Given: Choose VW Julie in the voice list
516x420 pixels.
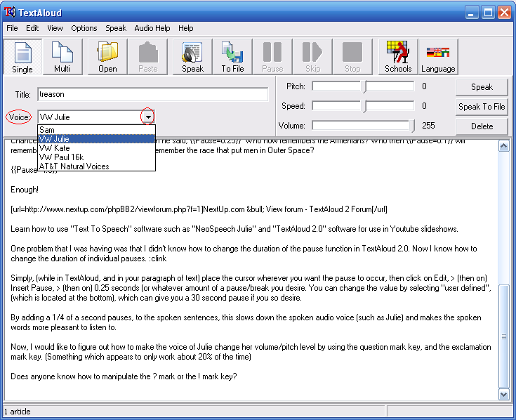Looking at the screenshot, I should [96, 139].
